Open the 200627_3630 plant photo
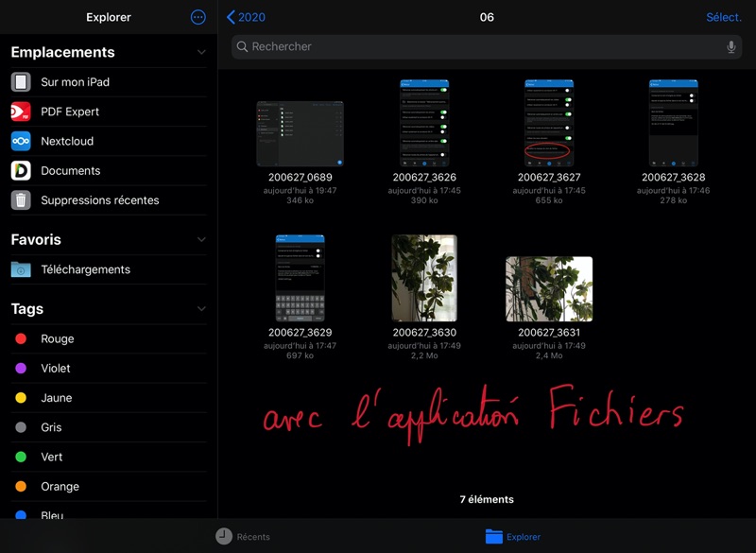 click(x=424, y=279)
